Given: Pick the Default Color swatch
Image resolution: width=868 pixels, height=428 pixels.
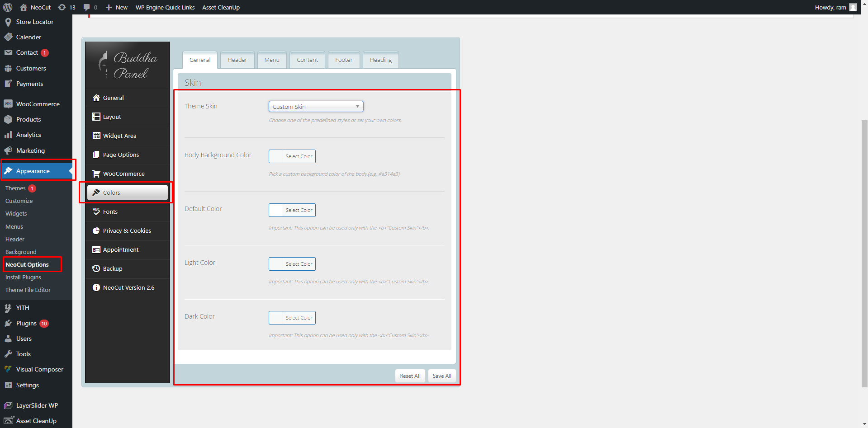Looking at the screenshot, I should 276,210.
